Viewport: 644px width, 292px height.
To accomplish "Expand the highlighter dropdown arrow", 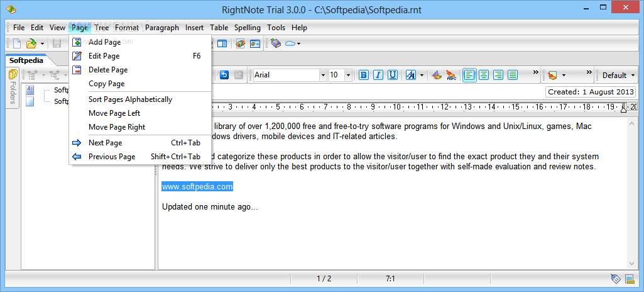I will [x=564, y=76].
